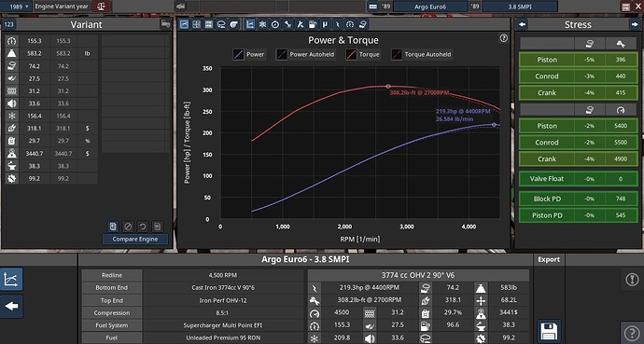Show the lightning bolt graph icon

tap(337, 24)
